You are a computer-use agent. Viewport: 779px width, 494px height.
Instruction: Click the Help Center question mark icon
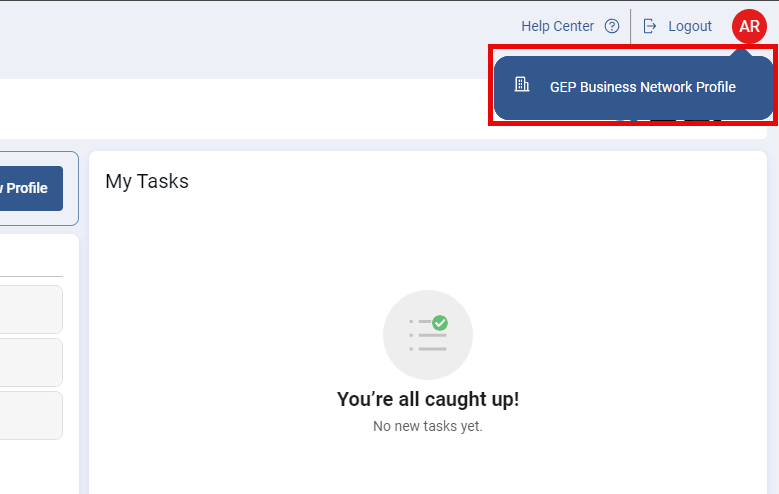point(612,27)
